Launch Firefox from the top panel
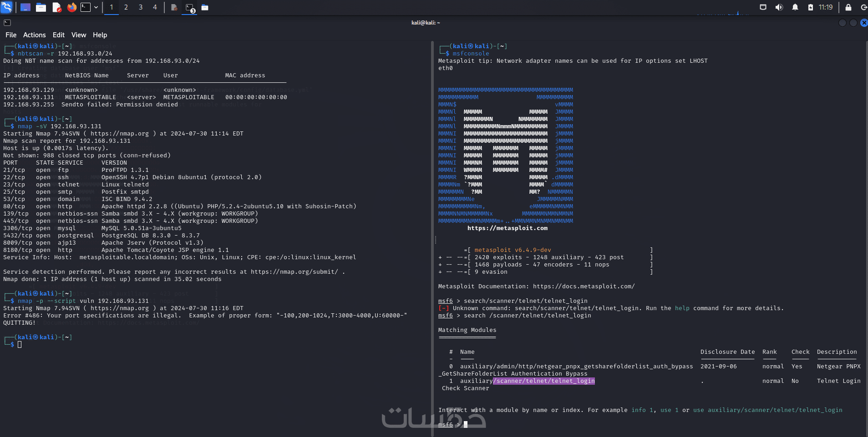This screenshot has height=437, width=868. (71, 7)
